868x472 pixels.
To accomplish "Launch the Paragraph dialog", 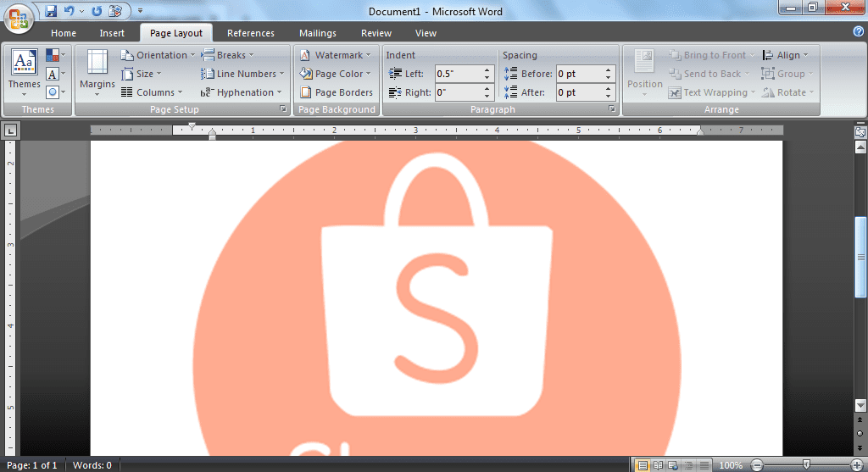I will [x=612, y=109].
